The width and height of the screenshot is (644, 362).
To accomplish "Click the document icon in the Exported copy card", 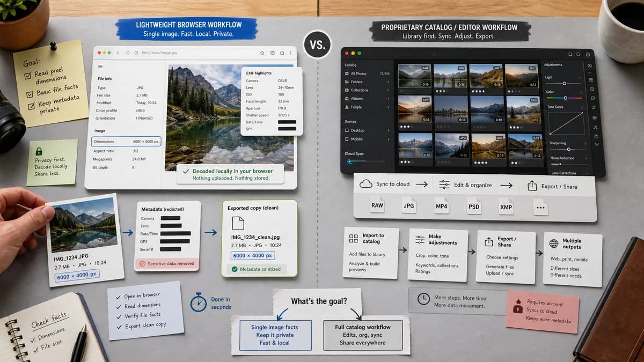I will point(238,223).
